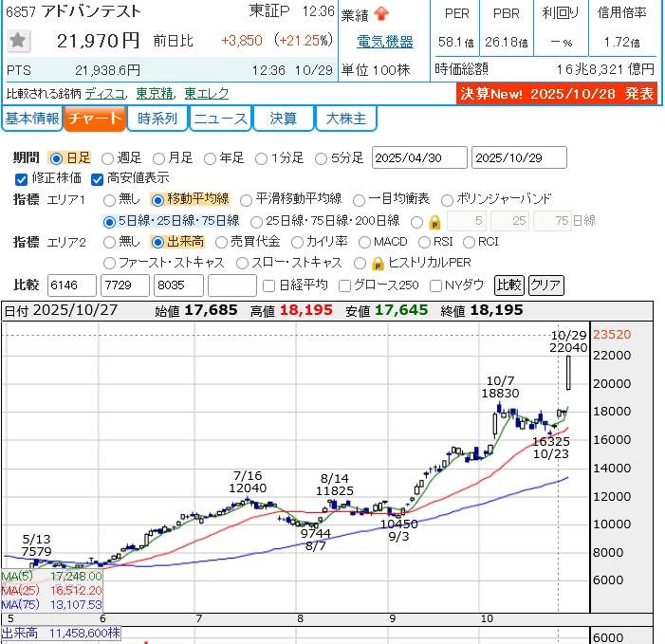The width and height of the screenshot is (665, 644).
Task: Select ファースト・ストキャス indicator
Action: [109, 264]
